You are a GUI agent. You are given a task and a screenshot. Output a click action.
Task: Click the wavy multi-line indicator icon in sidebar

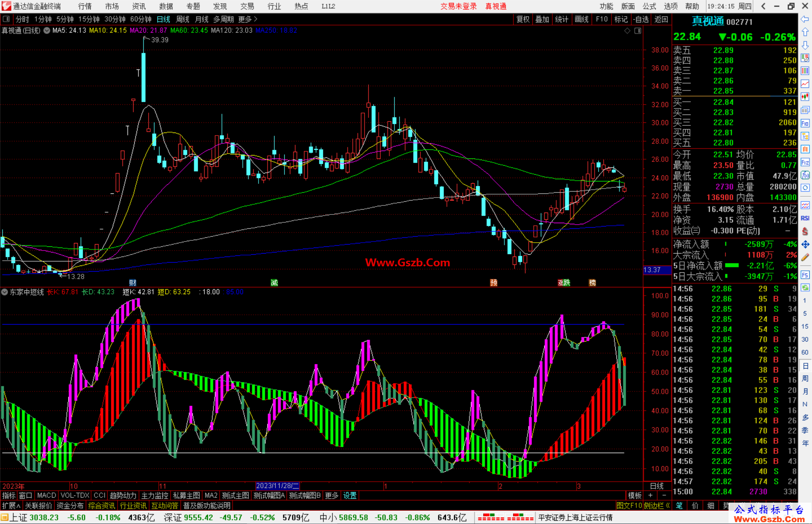805,205
